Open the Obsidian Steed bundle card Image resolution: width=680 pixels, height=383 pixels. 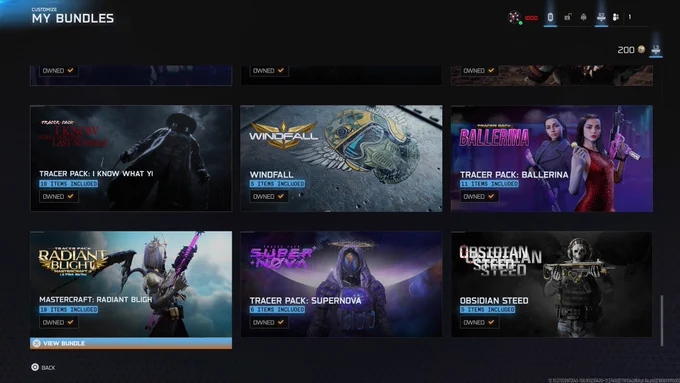[552, 284]
